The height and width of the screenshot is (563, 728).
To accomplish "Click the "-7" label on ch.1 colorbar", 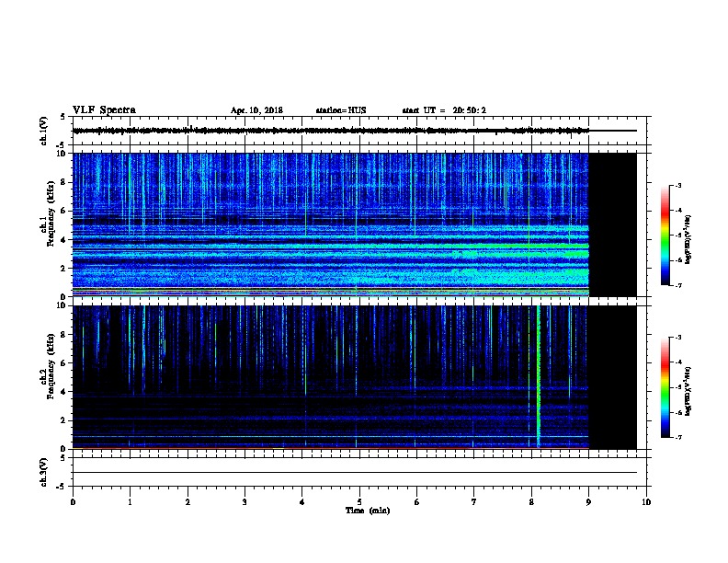I will (x=677, y=285).
